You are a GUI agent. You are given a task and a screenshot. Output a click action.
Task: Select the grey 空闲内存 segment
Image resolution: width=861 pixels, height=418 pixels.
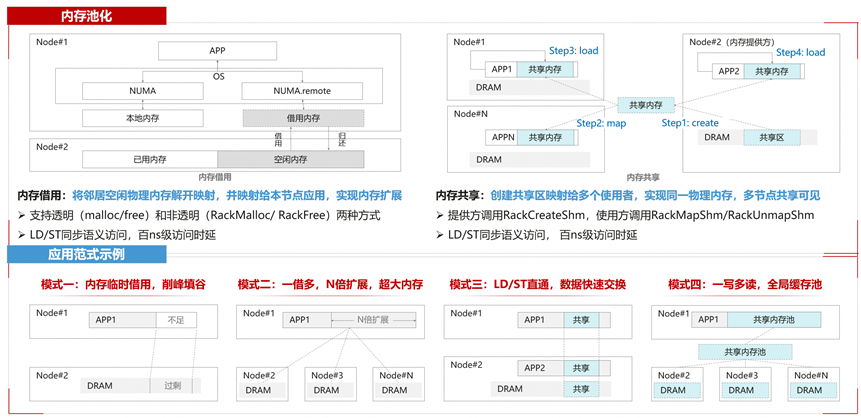click(290, 159)
